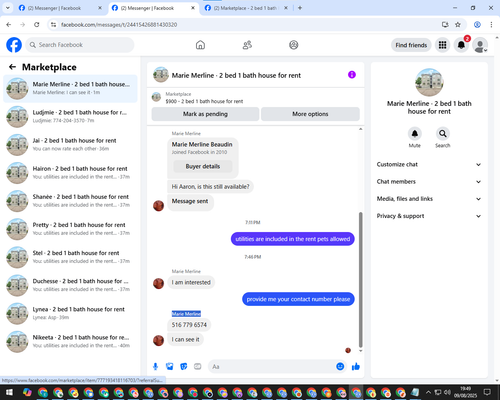Click the chat vertical scrollbar thumb
The height and width of the screenshot is (400, 500).
pos(360,279)
